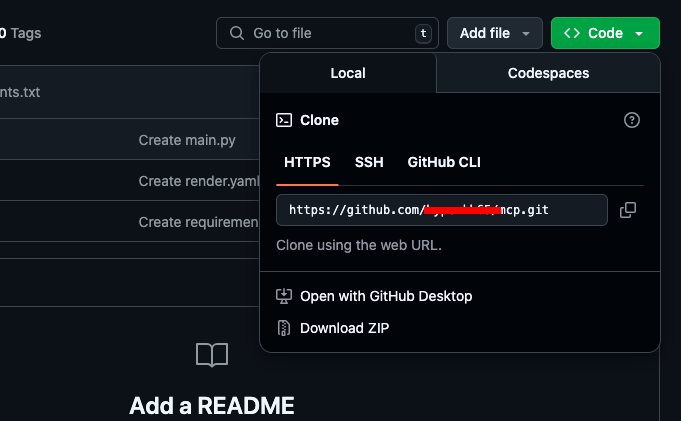This screenshot has height=421, width=681.
Task: Open the 'Create main.py' commit message
Action: pos(187,140)
